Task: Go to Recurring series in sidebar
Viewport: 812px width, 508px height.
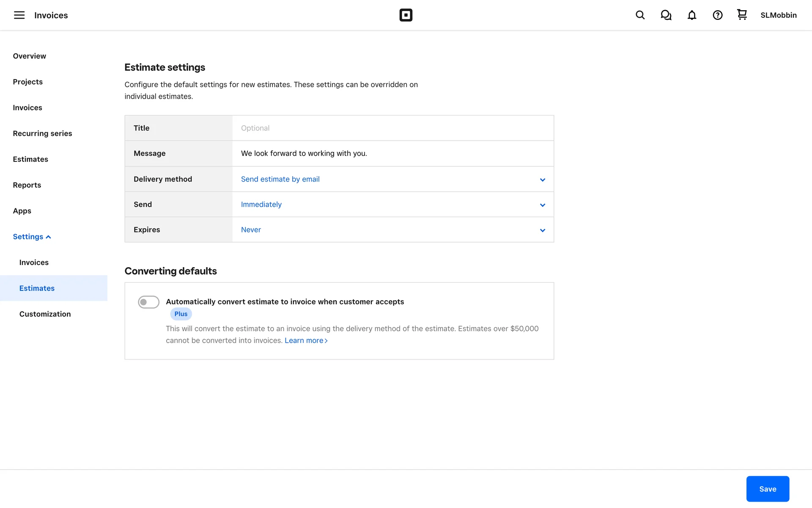Action: (42, 133)
